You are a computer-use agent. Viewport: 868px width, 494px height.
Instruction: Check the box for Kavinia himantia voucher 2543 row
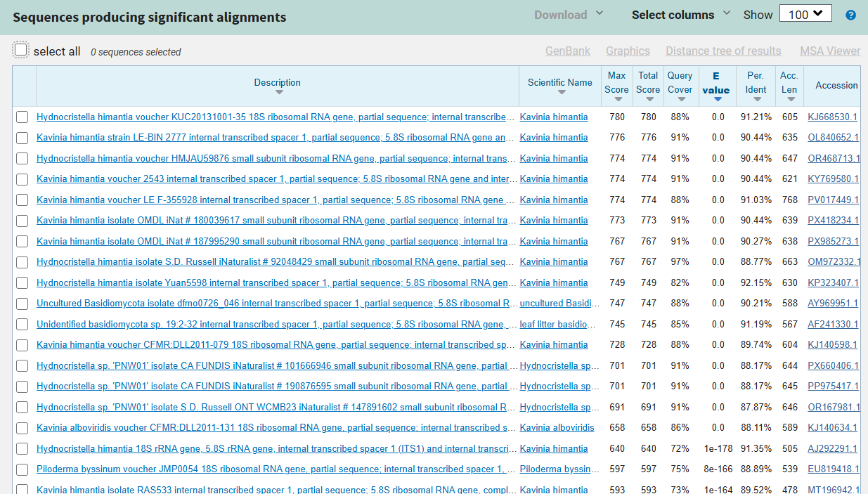pos(22,179)
